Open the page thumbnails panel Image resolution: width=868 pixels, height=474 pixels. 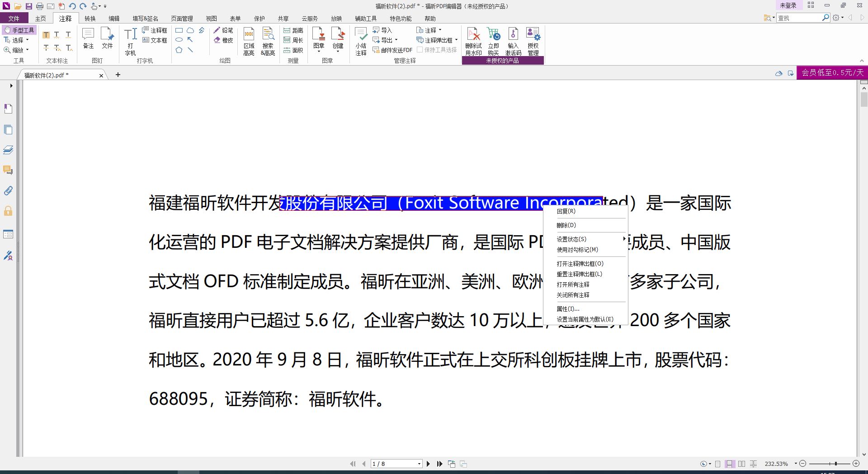(8, 129)
